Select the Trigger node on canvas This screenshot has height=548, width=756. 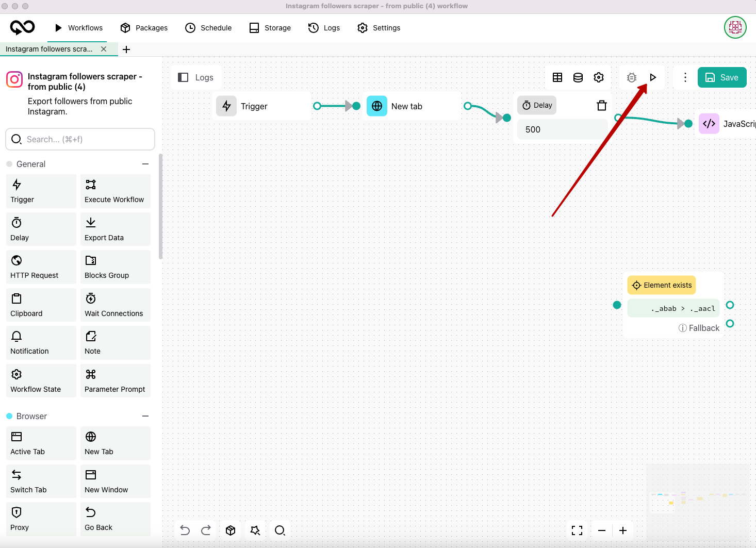tap(261, 106)
